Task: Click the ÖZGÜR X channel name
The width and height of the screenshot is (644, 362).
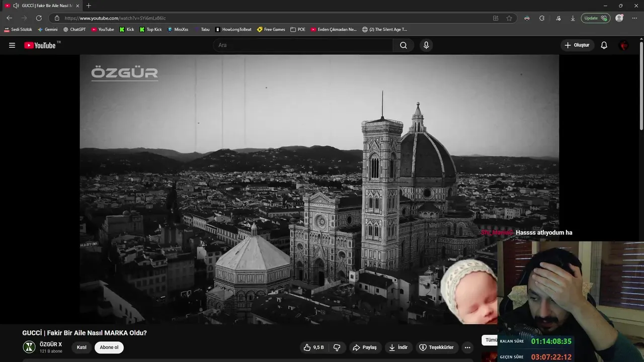Action: (51, 344)
